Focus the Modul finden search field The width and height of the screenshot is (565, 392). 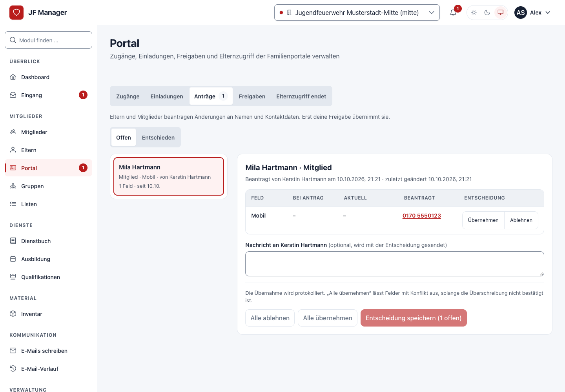tap(48, 40)
